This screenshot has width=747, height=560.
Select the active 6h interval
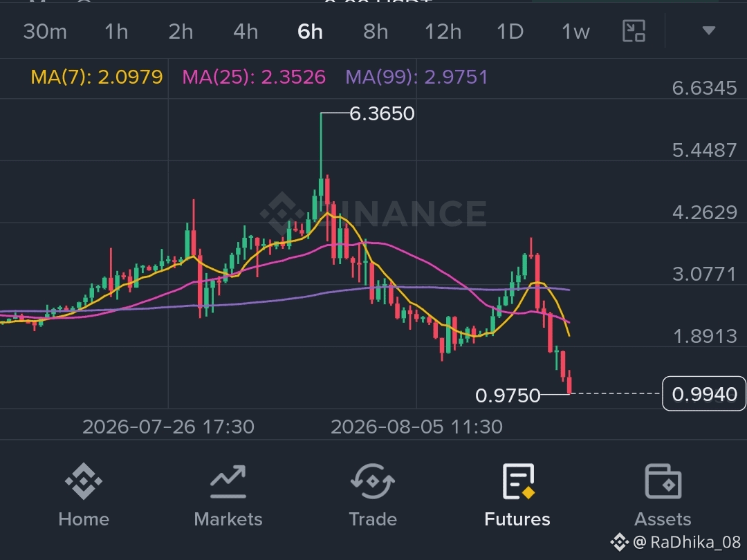310,32
